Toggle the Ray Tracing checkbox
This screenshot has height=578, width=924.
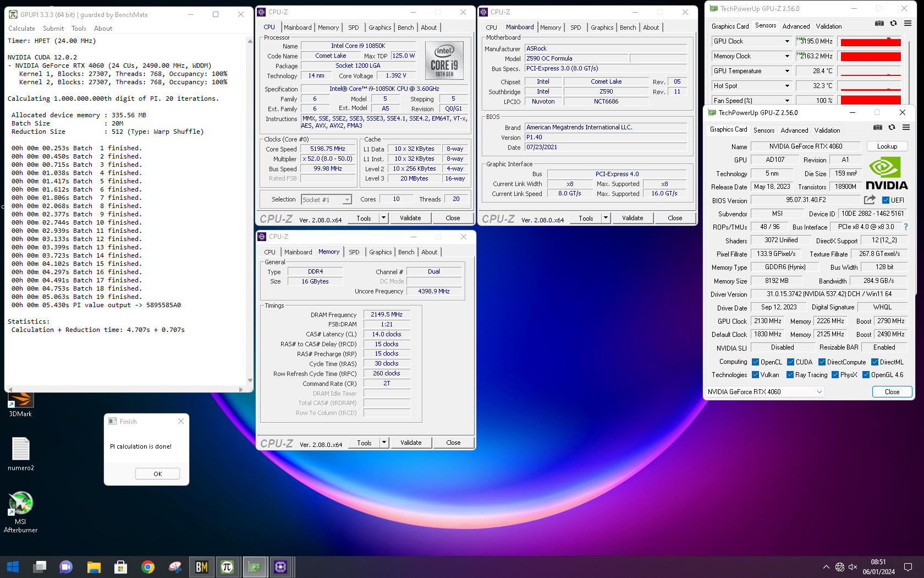[790, 375]
